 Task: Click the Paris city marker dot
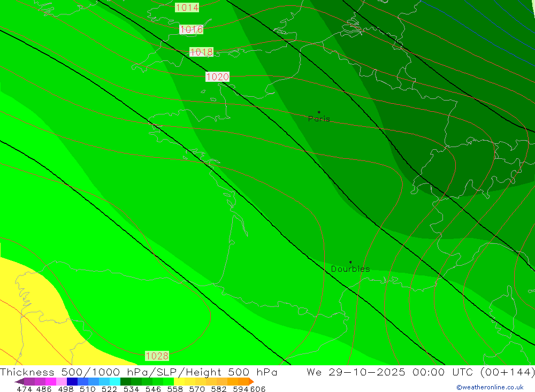319,112
